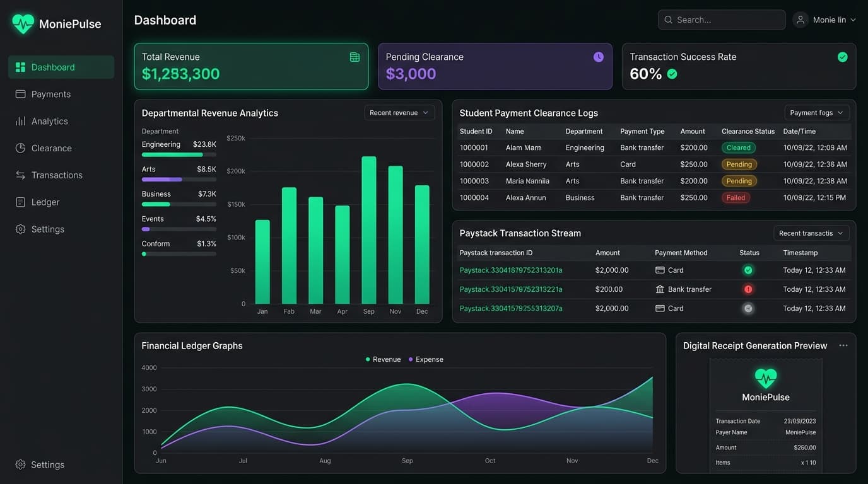Viewport: 868px width, 484px height.
Task: Click the Pending badge for Alexa Sherry
Action: (x=739, y=164)
